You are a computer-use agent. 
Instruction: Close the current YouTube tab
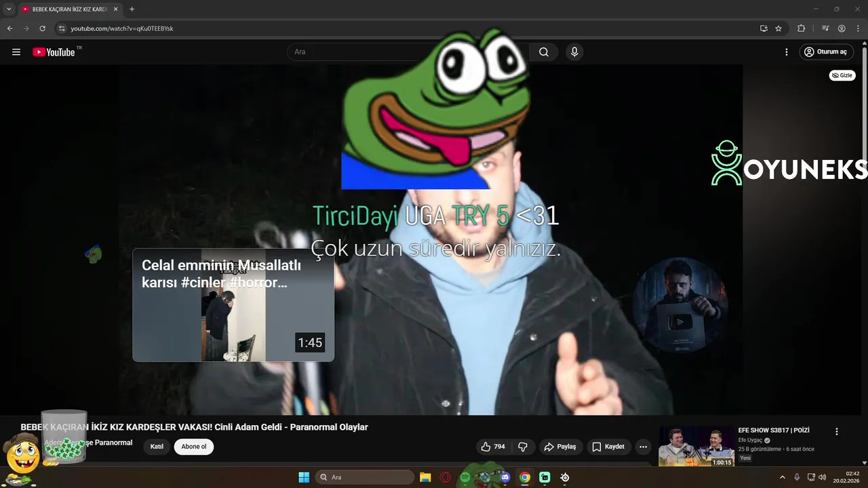coord(115,9)
